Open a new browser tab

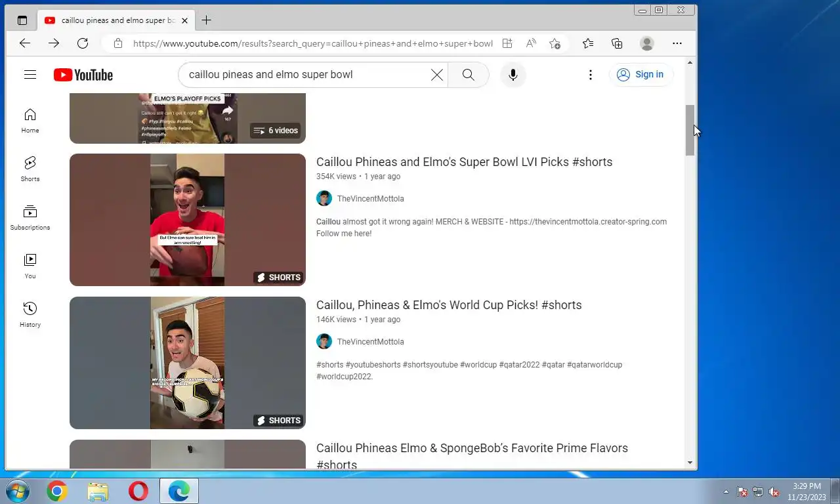(x=206, y=20)
